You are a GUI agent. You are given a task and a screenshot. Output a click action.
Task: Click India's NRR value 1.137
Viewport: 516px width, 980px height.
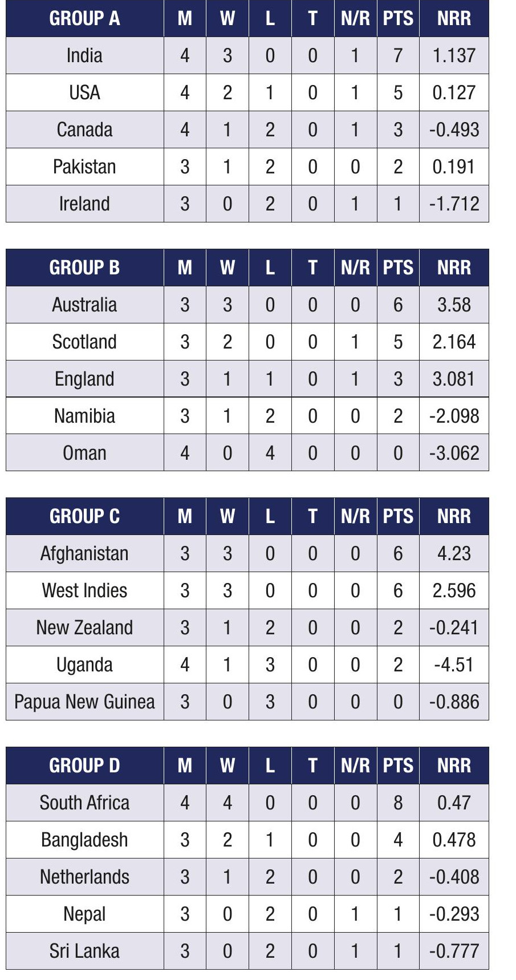point(454,55)
